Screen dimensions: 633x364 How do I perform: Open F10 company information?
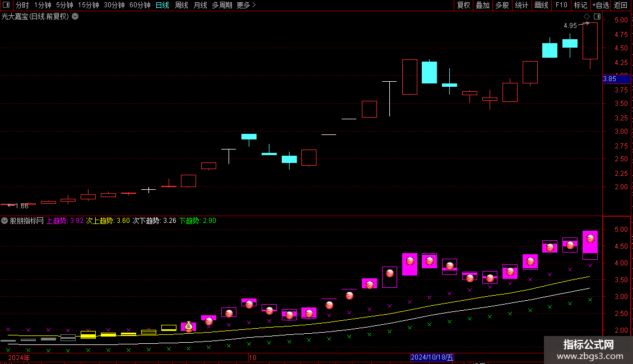(561, 5)
